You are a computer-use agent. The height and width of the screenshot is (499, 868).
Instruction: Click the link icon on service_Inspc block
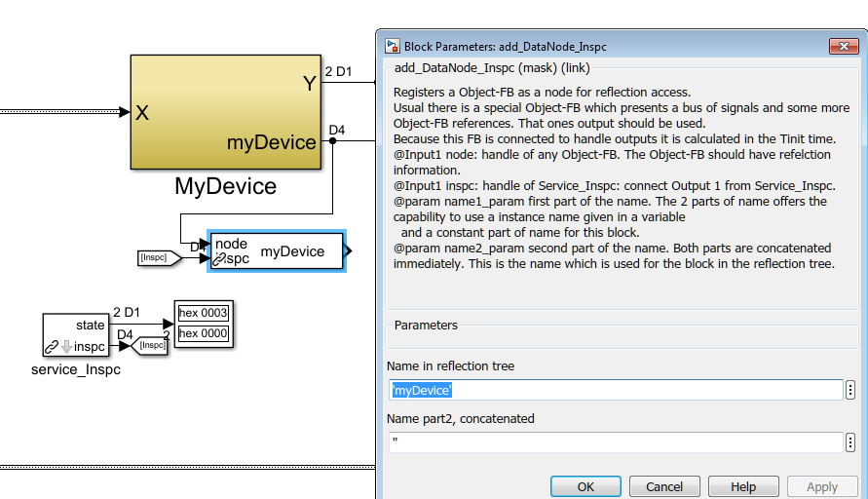coord(52,346)
